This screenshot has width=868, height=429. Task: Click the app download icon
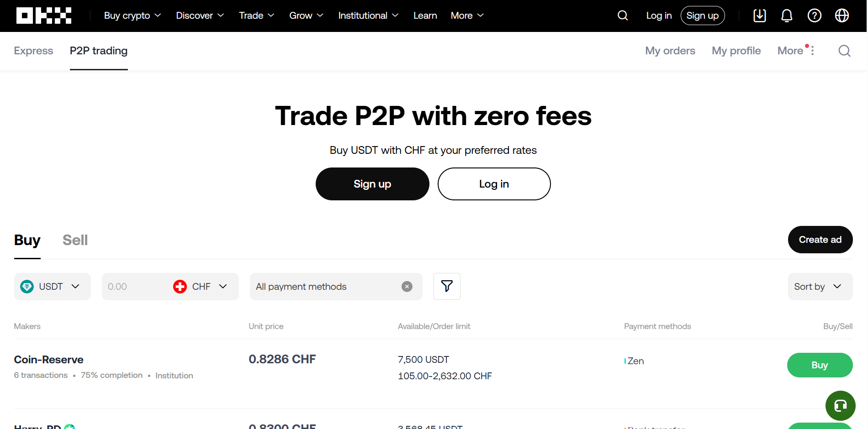click(760, 15)
